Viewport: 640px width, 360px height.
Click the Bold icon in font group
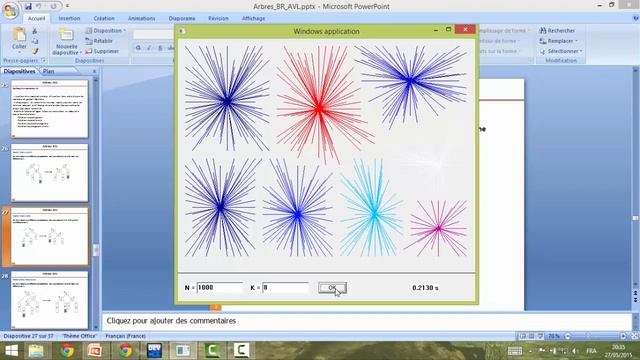(x=138, y=48)
